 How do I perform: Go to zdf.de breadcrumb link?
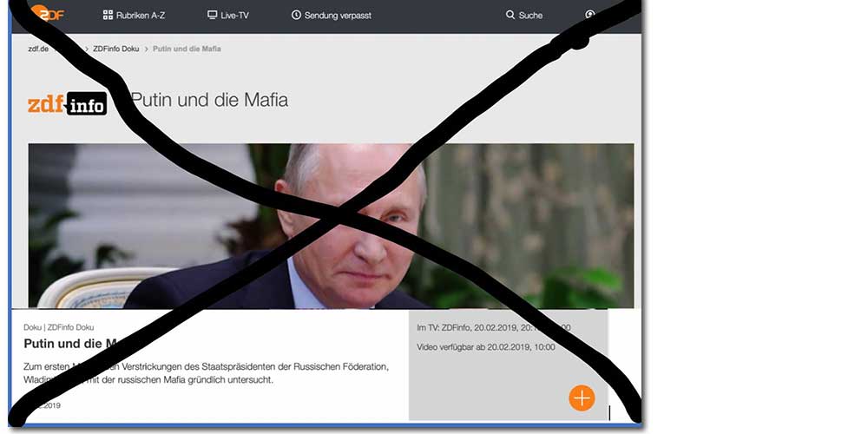pyautogui.click(x=38, y=49)
